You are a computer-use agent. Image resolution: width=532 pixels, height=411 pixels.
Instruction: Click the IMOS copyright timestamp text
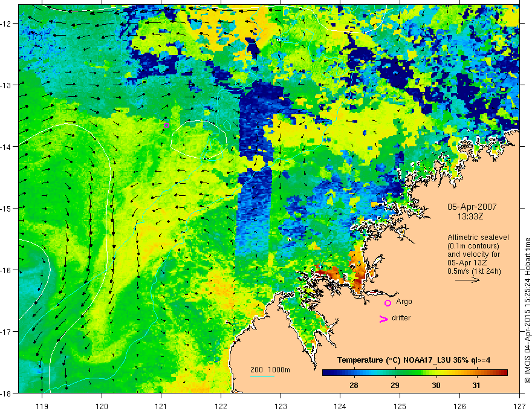pyautogui.click(x=527, y=311)
